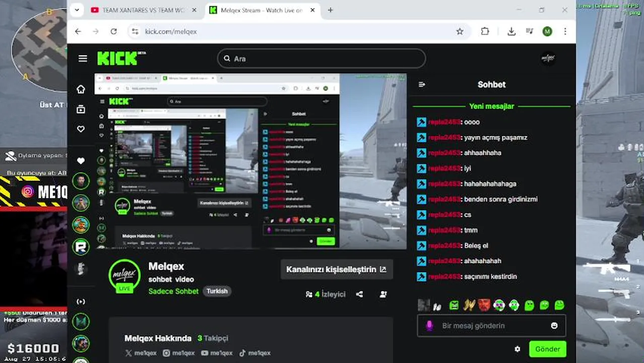Click the purple microphone icon in message box
The height and width of the screenshot is (363, 644).
pyautogui.click(x=429, y=326)
